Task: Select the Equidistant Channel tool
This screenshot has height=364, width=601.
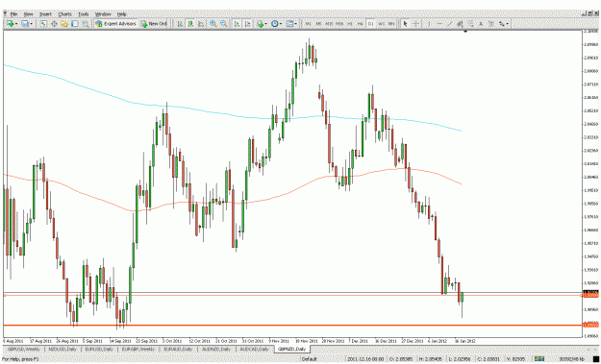Action: (460, 24)
